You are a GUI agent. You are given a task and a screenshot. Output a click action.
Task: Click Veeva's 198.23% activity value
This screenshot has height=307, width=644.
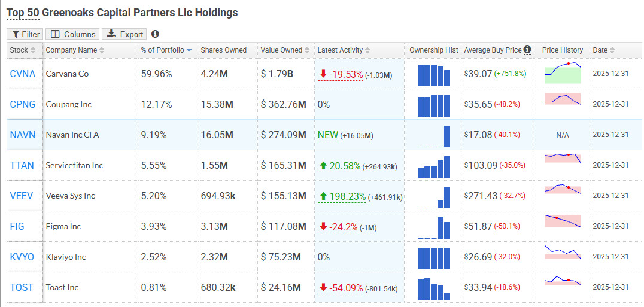click(342, 197)
